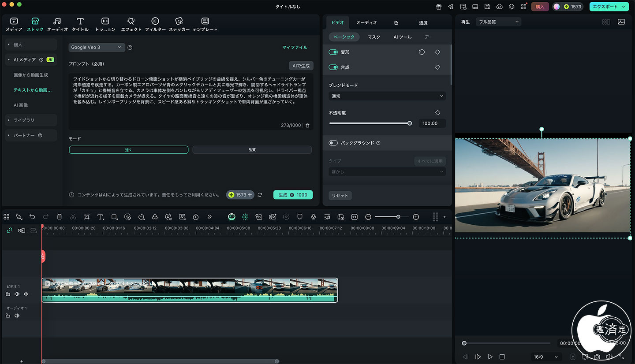Switch to the オーディオ inspector tab
The image size is (635, 364).
pyautogui.click(x=366, y=22)
